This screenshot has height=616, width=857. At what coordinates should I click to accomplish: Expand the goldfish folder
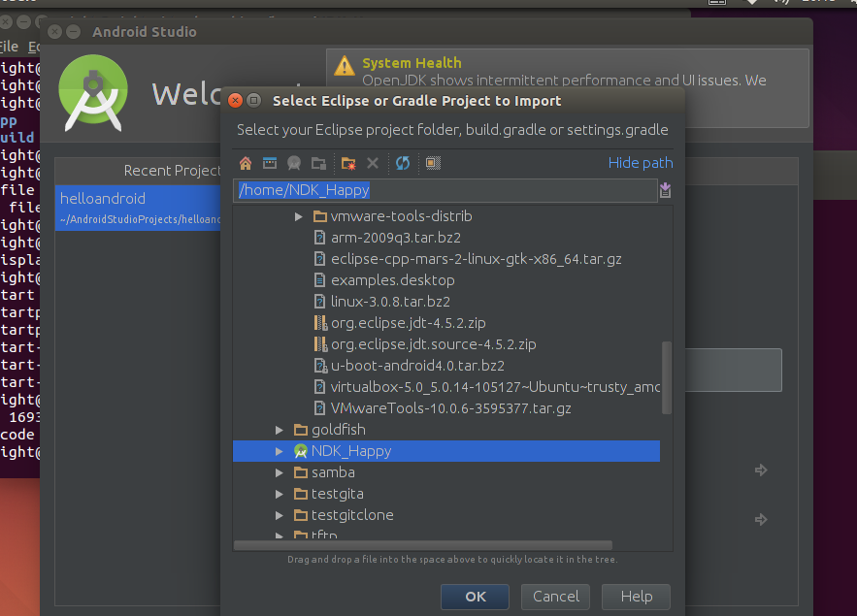point(280,431)
